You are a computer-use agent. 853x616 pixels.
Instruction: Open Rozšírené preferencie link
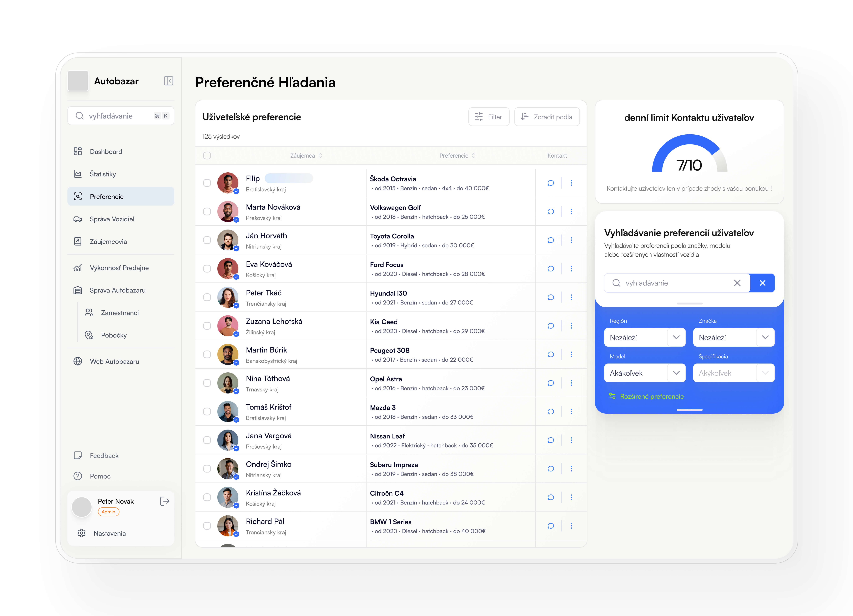coord(651,396)
